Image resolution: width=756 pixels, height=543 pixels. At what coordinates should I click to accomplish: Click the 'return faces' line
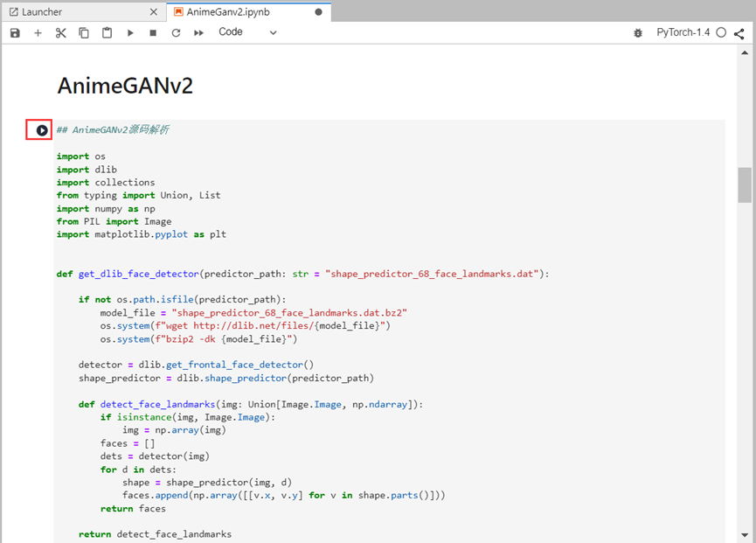point(133,509)
